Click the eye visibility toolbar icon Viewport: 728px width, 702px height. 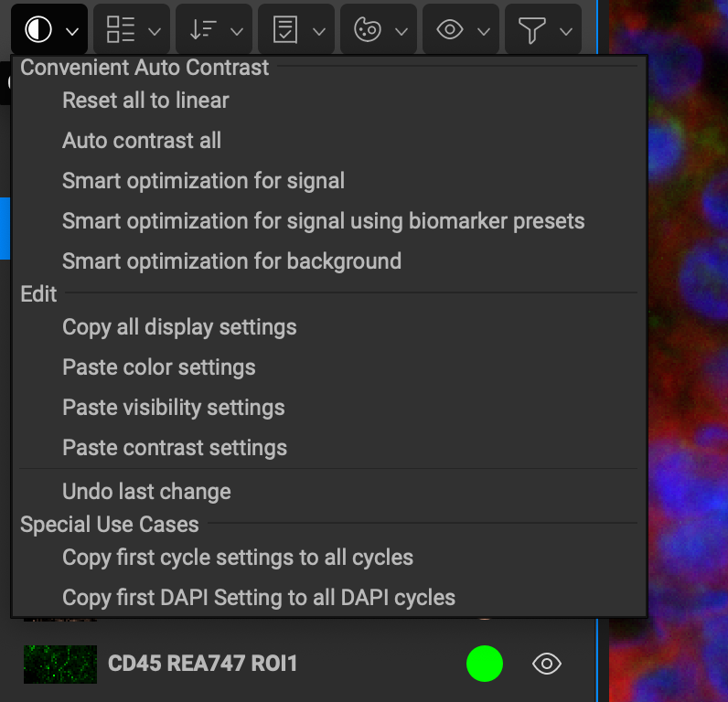click(449, 29)
